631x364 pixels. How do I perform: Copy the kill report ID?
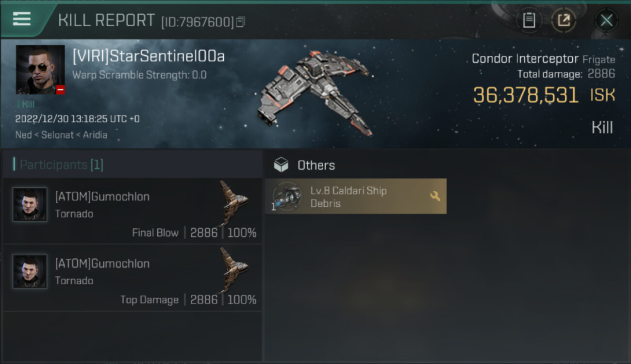(x=241, y=22)
